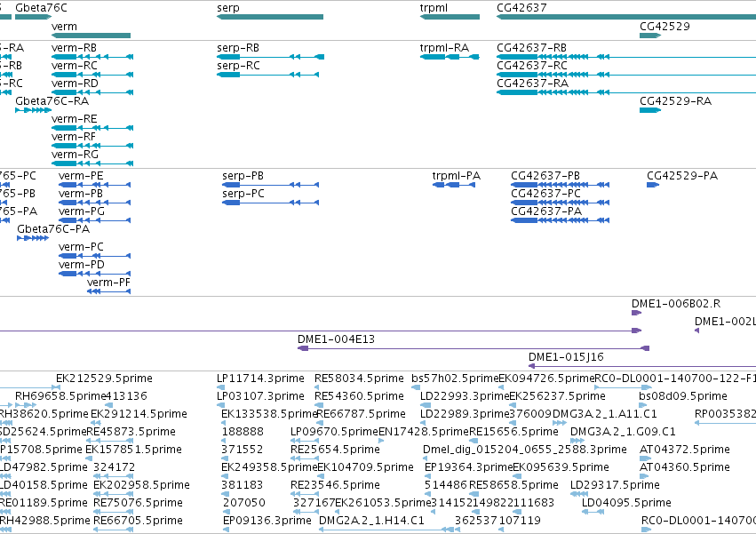Click EST LD22993.3prime
Viewport: 756px width, 534px height.
(x=465, y=396)
